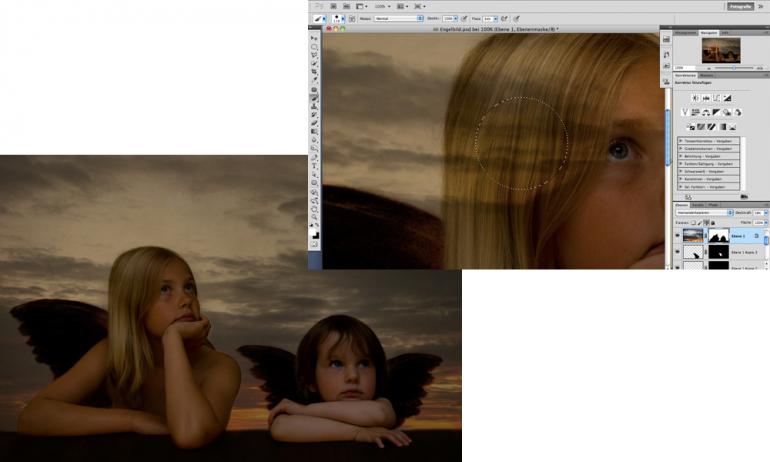The width and height of the screenshot is (770, 462).
Task: Expand Tonwertkorrektur presets
Action: click(x=681, y=141)
